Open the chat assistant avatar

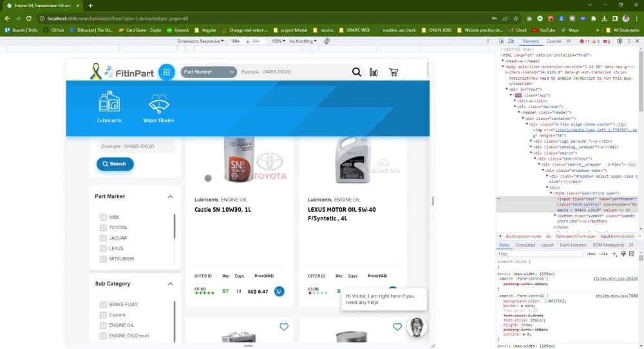417,327
